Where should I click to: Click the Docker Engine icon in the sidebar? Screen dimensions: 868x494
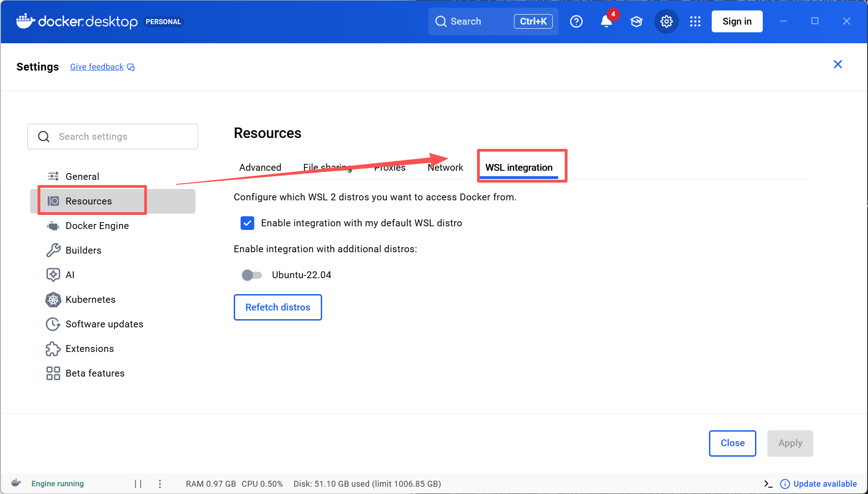coord(53,225)
